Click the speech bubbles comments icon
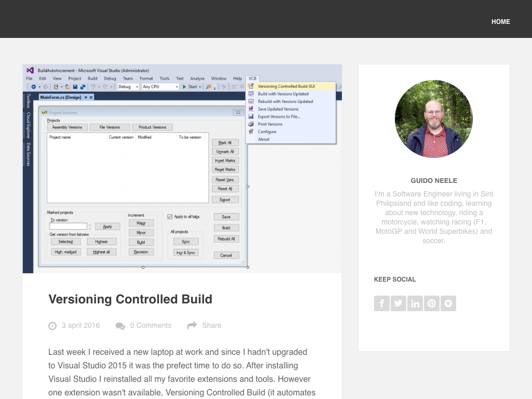The height and width of the screenshot is (399, 532). tap(120, 326)
